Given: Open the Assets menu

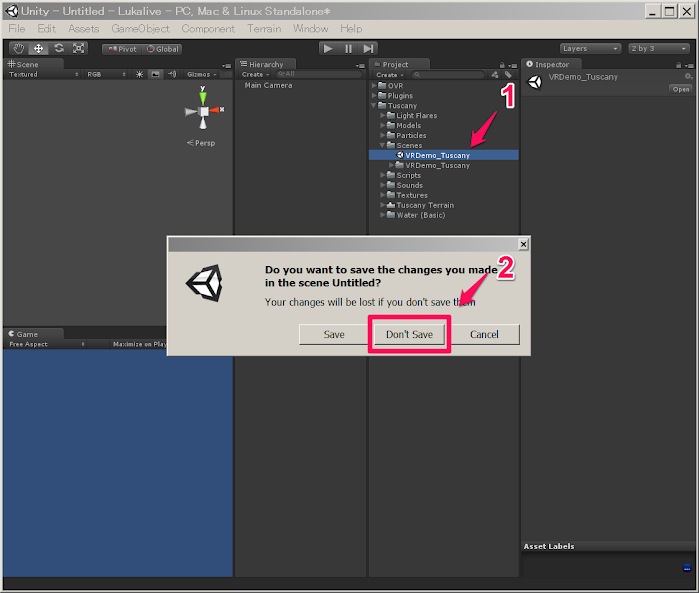Looking at the screenshot, I should [83, 29].
